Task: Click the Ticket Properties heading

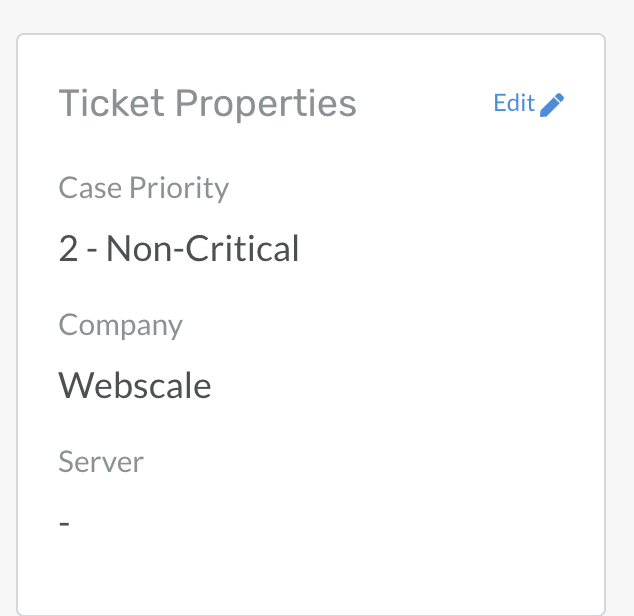Action: [x=207, y=103]
